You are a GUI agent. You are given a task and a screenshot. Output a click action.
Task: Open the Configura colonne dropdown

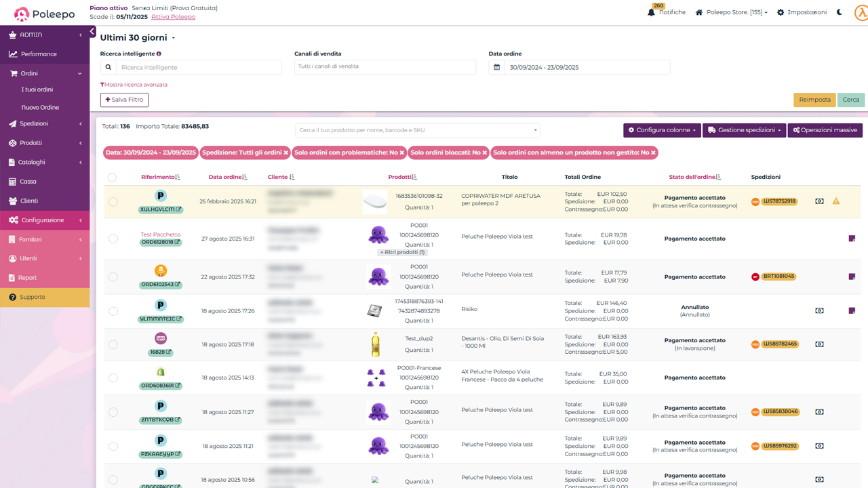tap(662, 130)
